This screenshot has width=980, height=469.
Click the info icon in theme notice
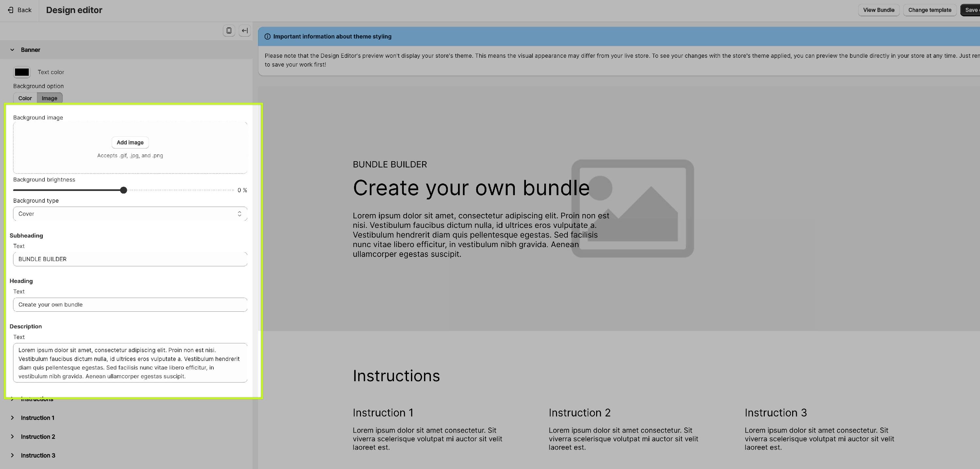pos(268,37)
